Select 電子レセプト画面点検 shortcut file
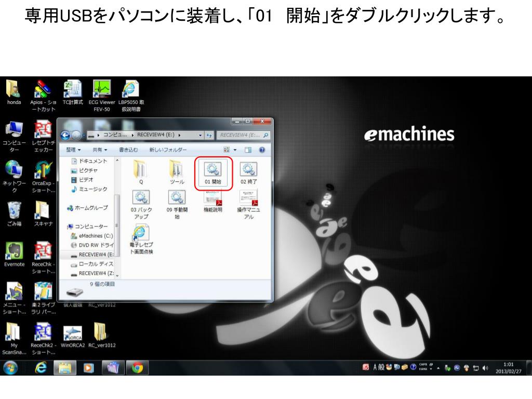The height and width of the screenshot is (399, 532). pos(141,240)
